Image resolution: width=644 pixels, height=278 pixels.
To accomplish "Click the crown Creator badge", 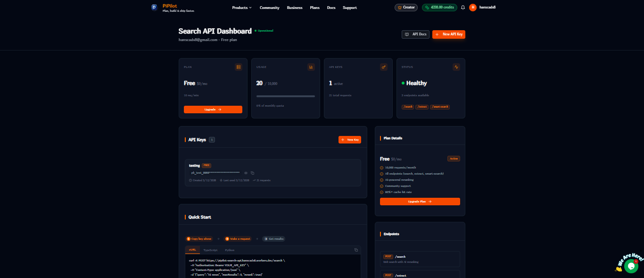I will pyautogui.click(x=405, y=7).
